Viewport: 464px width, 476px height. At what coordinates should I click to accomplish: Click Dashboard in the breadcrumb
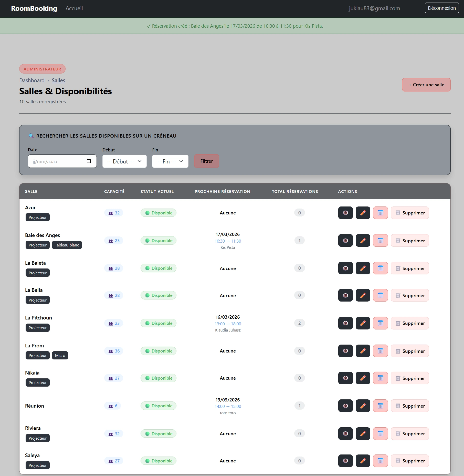click(x=32, y=80)
